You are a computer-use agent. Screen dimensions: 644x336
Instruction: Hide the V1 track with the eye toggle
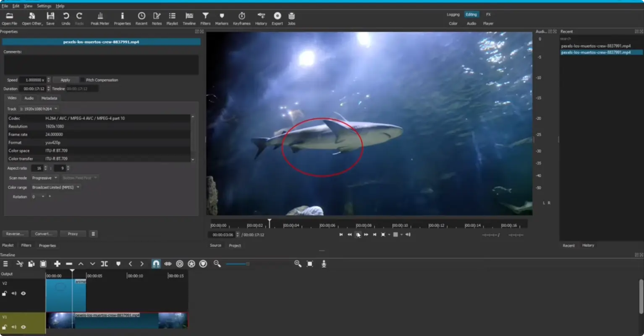tap(23, 327)
